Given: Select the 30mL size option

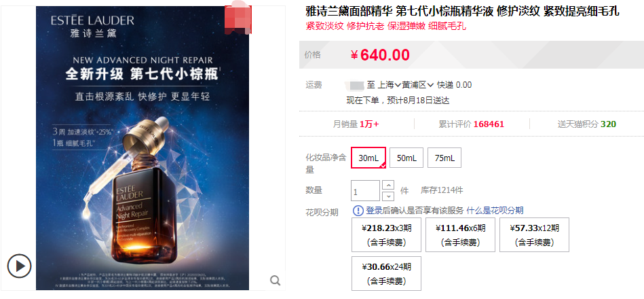Looking at the screenshot, I should coord(368,158).
